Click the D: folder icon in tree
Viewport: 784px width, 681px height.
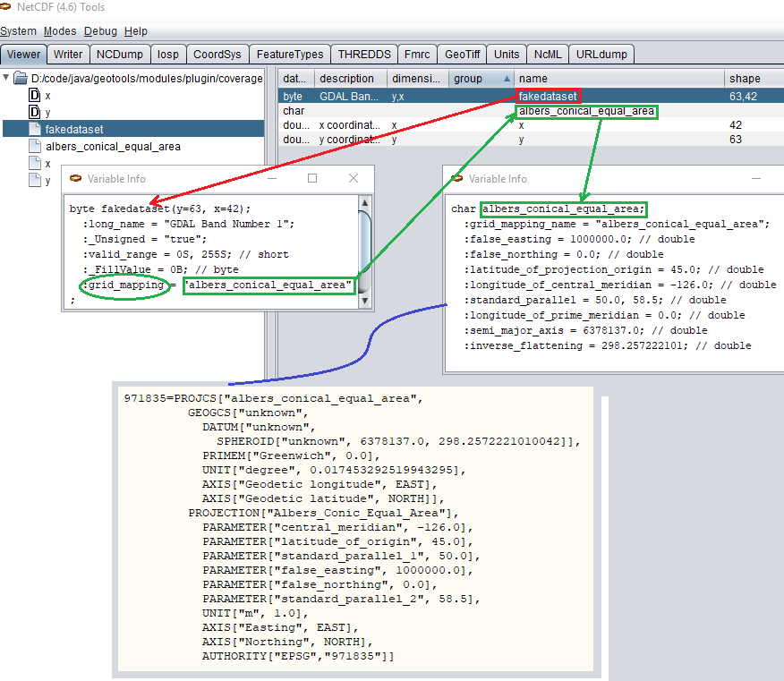[21, 78]
